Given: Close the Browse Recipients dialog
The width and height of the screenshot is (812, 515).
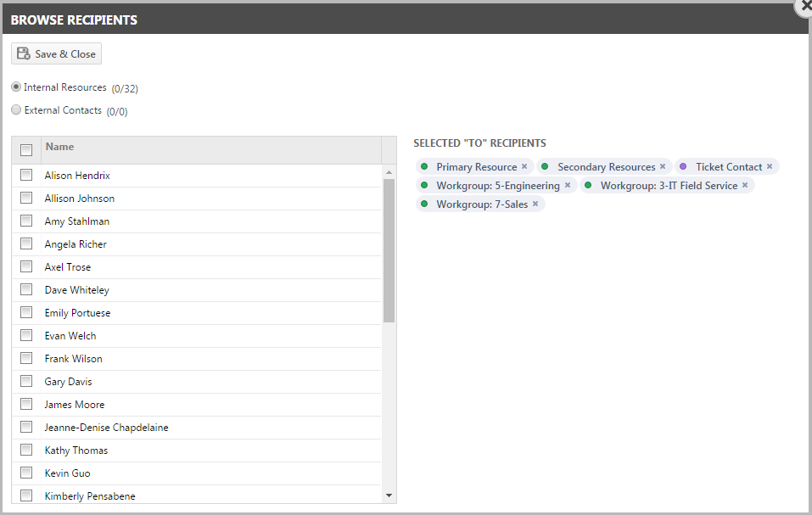Looking at the screenshot, I should [x=805, y=6].
